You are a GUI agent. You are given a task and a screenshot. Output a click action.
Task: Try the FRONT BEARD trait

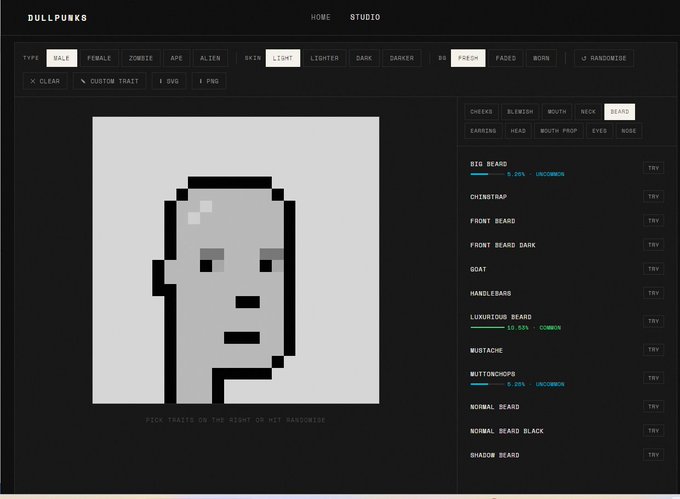tap(653, 221)
